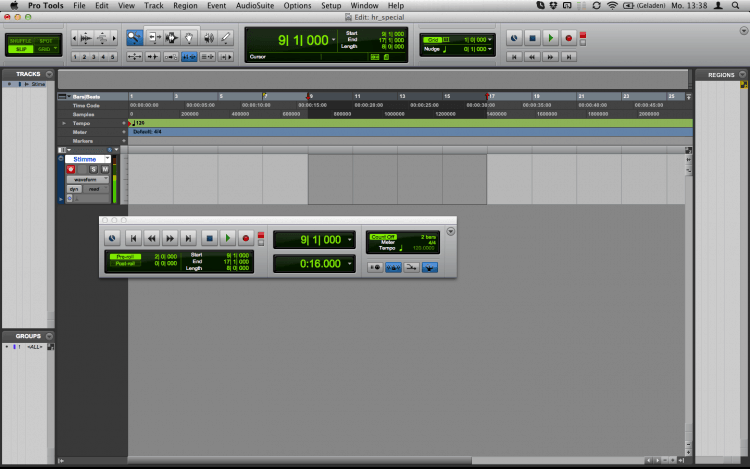Click Rewind in floating Transport window
Image resolution: width=750 pixels, height=469 pixels.
tap(152, 238)
